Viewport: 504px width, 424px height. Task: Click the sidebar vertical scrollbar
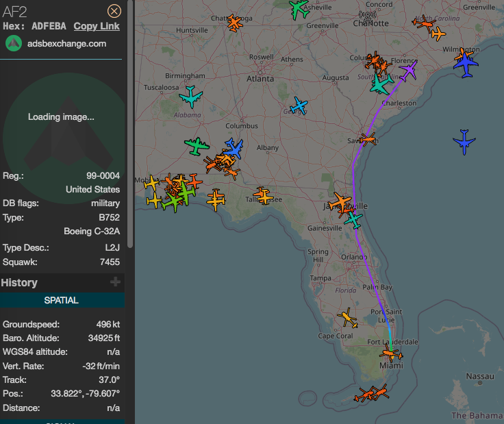pos(130,124)
